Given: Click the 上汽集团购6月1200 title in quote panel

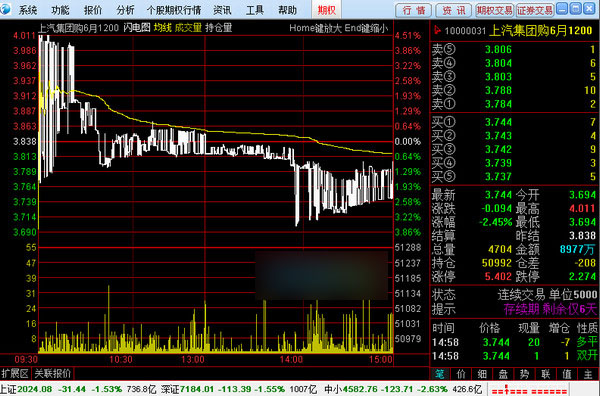Looking at the screenshot, I should point(541,30).
